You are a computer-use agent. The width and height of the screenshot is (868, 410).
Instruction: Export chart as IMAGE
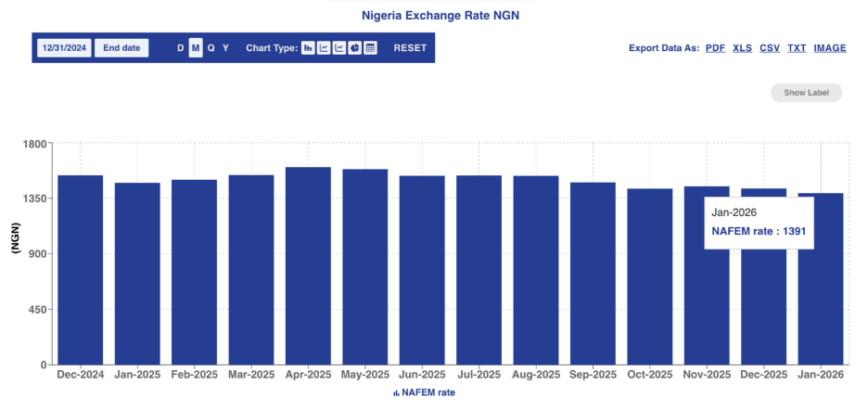(x=830, y=48)
